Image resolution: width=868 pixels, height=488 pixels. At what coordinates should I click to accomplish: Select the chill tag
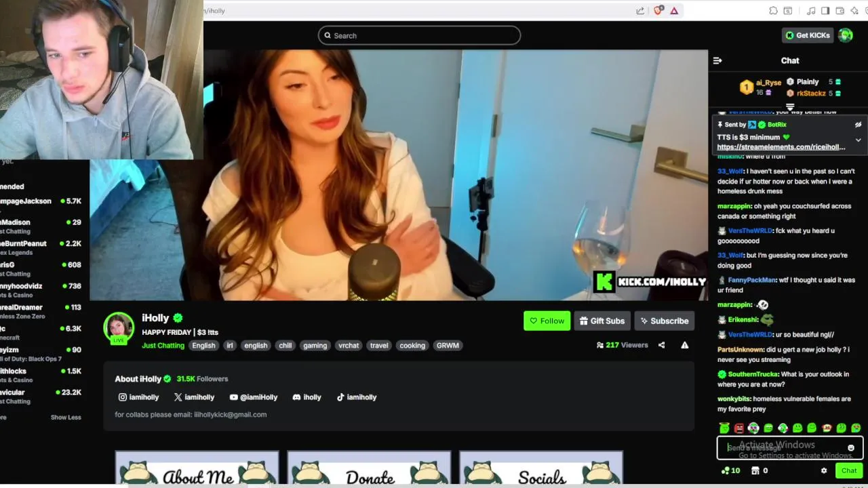coord(285,346)
